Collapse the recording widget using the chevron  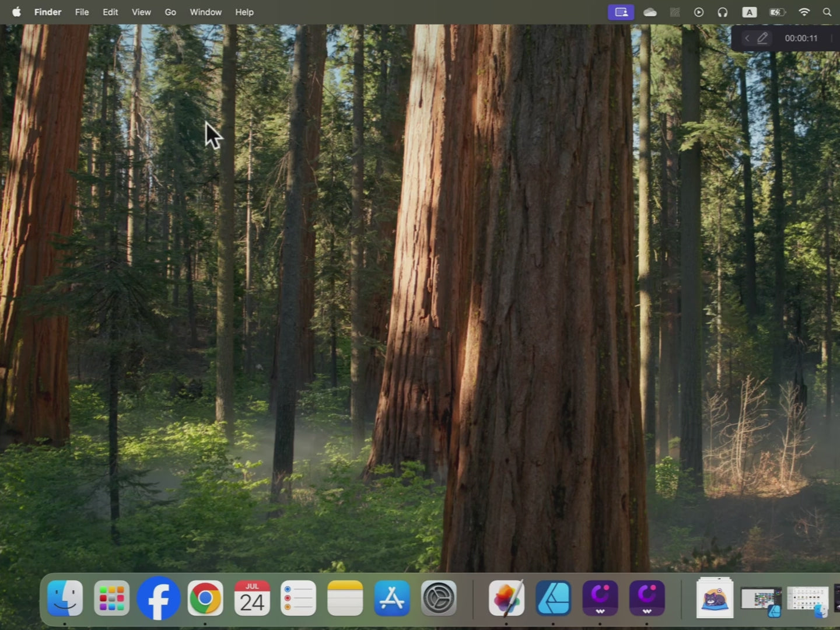747,38
